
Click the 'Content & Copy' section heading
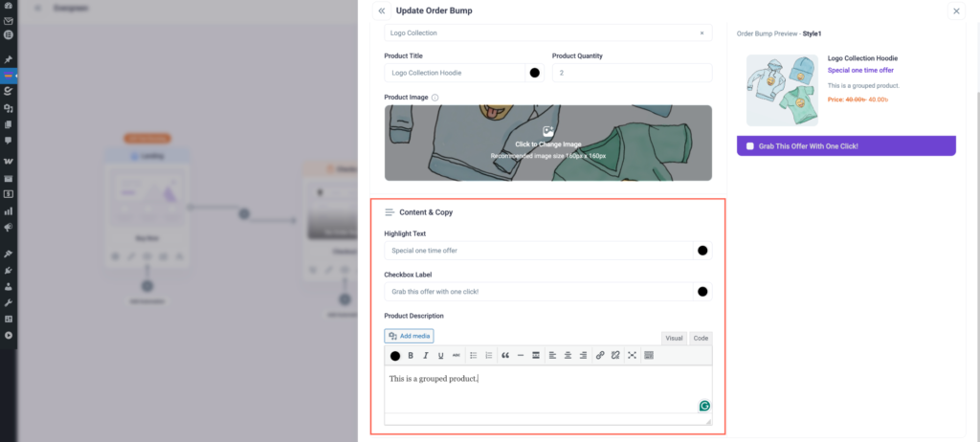pyautogui.click(x=426, y=212)
